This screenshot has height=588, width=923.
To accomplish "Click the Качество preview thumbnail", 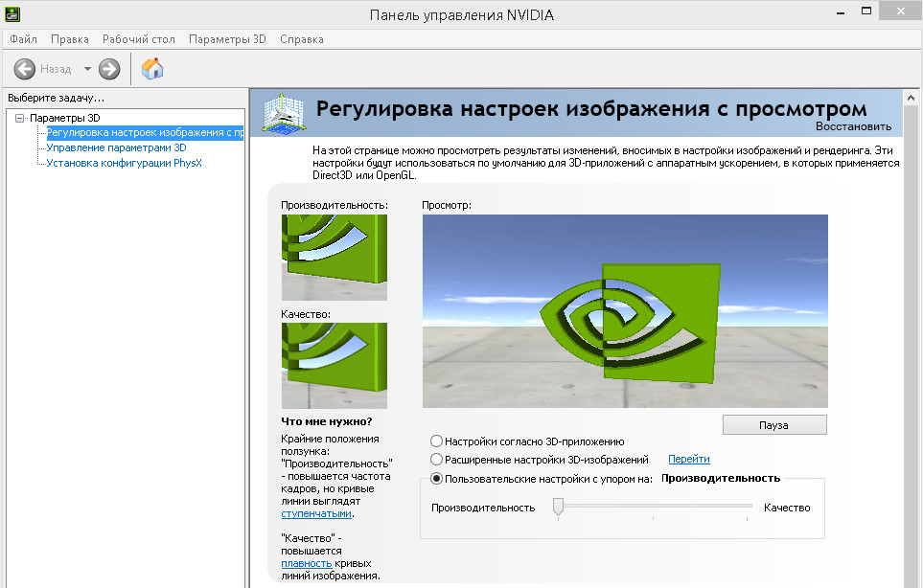I will [335, 366].
